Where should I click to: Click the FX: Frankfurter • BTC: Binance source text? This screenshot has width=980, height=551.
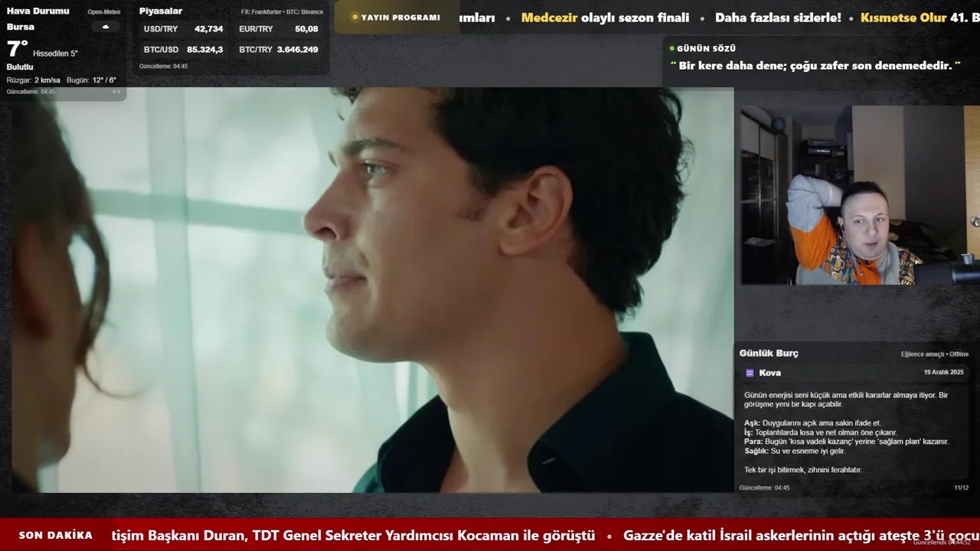(x=282, y=11)
